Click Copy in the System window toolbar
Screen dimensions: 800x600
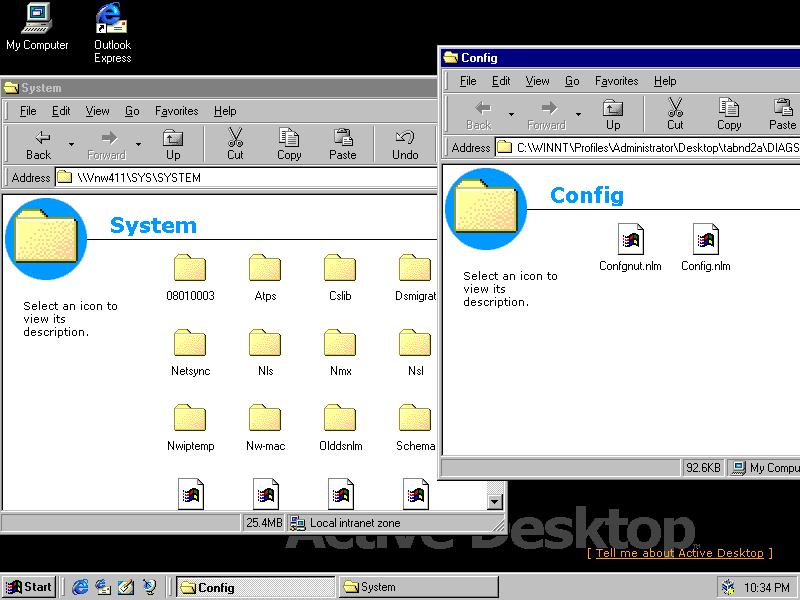(x=289, y=145)
